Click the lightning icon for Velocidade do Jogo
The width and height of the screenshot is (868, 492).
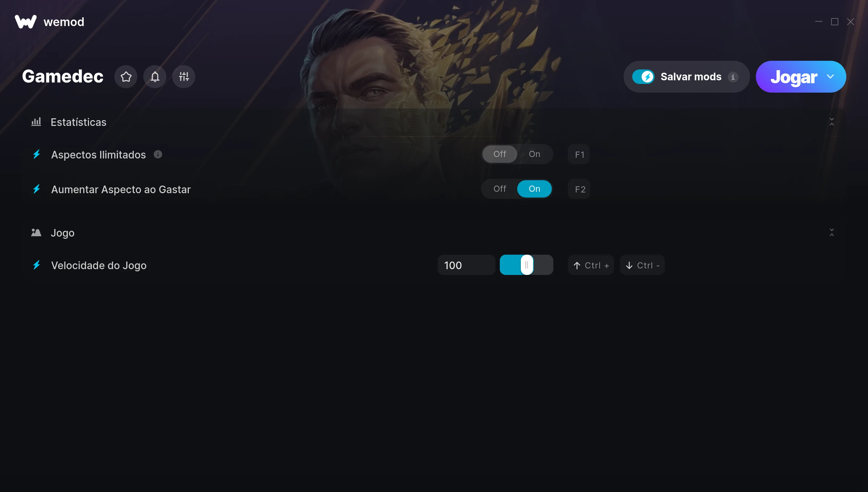pyautogui.click(x=37, y=265)
